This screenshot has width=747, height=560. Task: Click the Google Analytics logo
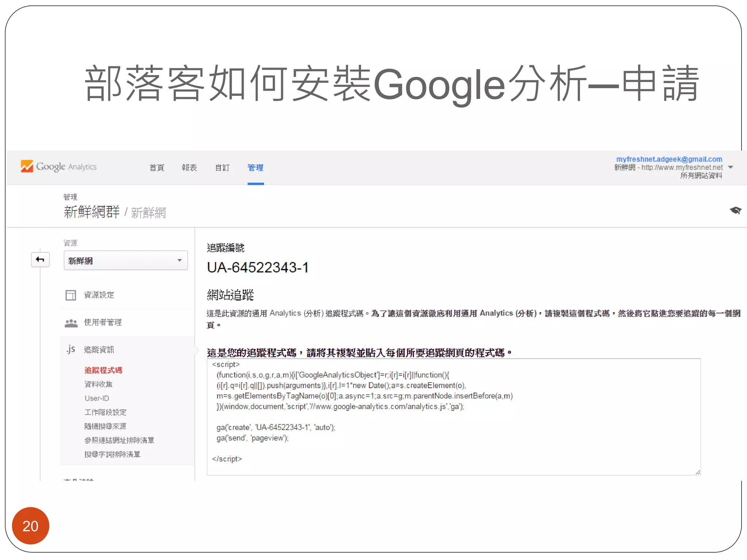coord(59,167)
